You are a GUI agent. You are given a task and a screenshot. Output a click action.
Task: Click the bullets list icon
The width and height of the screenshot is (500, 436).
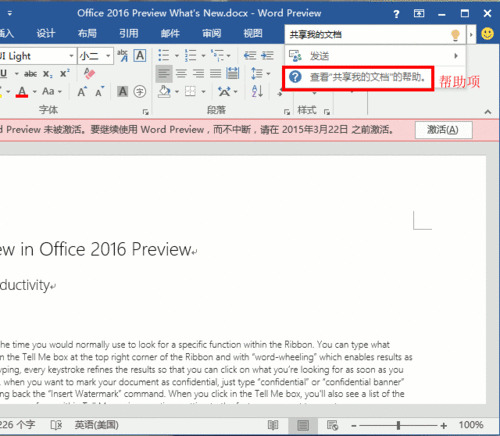click(x=163, y=55)
